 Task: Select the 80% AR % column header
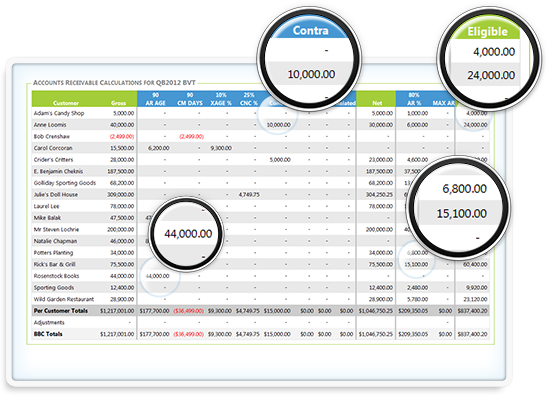click(x=414, y=99)
